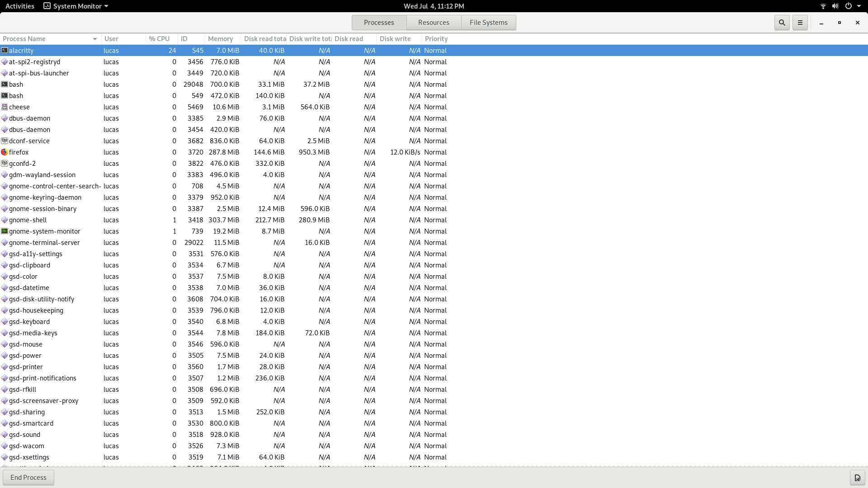This screenshot has width=868, height=488.
Task: Click the dconf-service process icon
Action: (5, 141)
